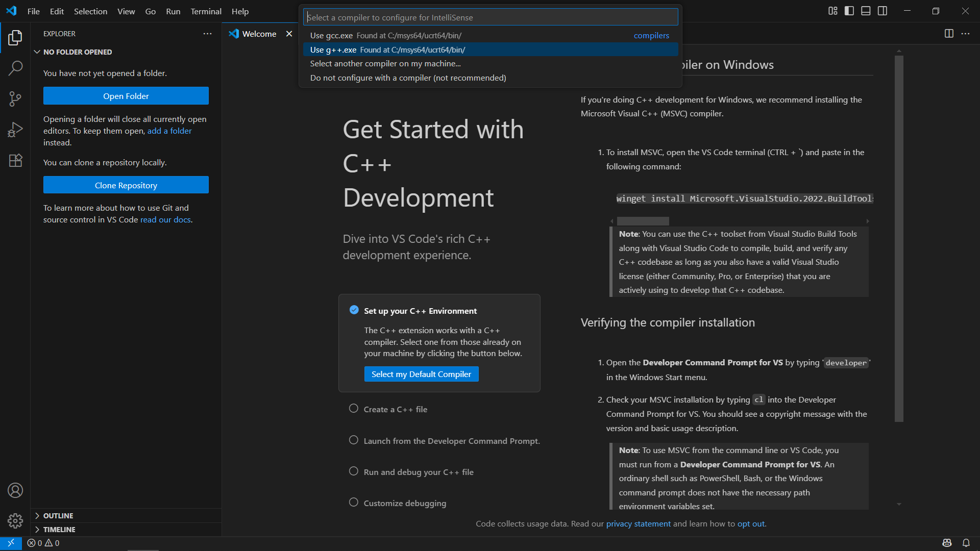Toggle primary side bar layout icon
Screen dimensions: 980x551
click(849, 11)
